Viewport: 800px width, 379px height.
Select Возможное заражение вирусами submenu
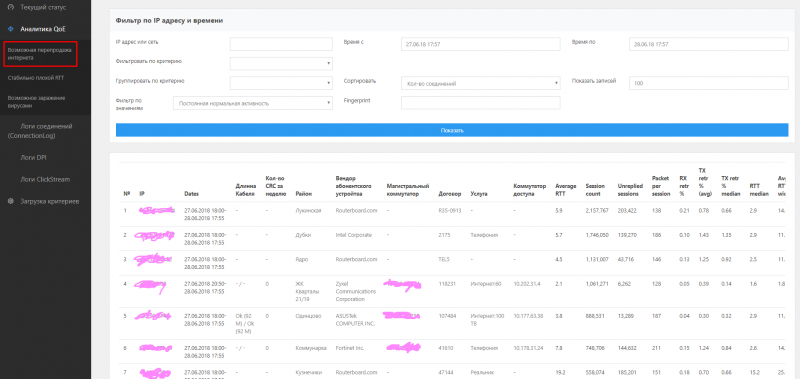click(37, 101)
